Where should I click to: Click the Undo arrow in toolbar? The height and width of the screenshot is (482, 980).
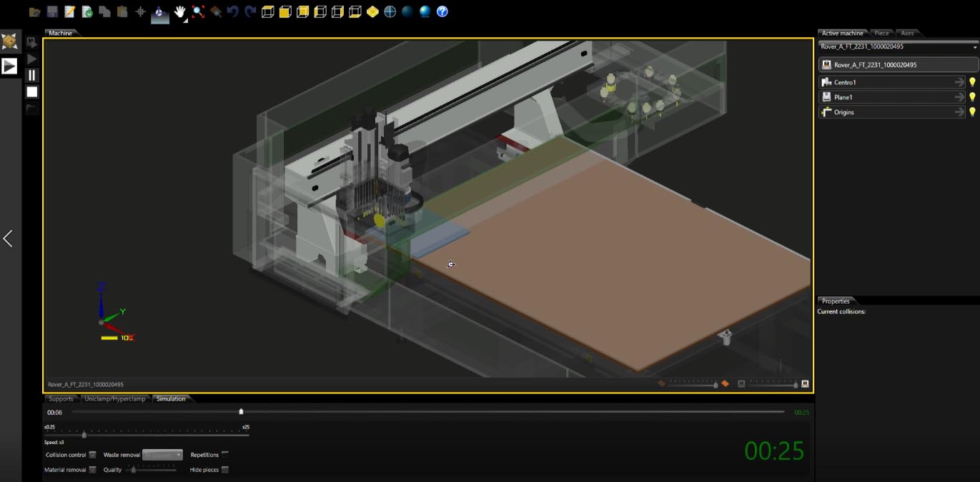(232, 11)
